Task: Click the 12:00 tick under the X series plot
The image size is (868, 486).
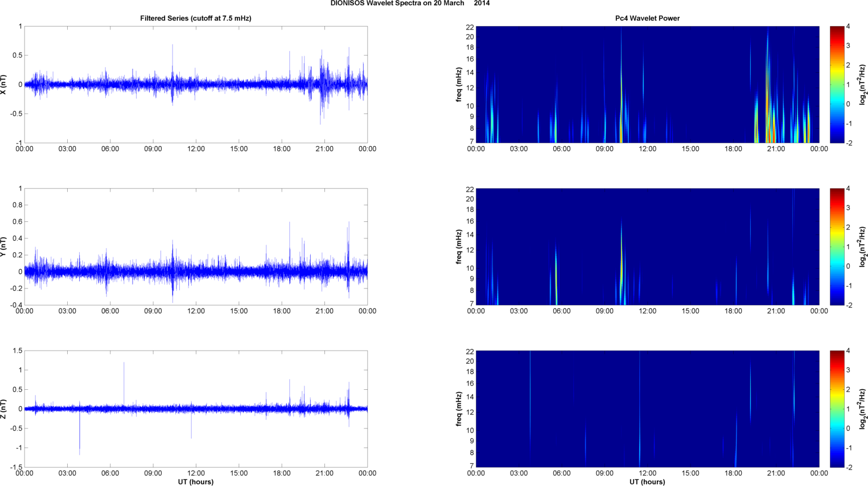Action: tap(196, 149)
